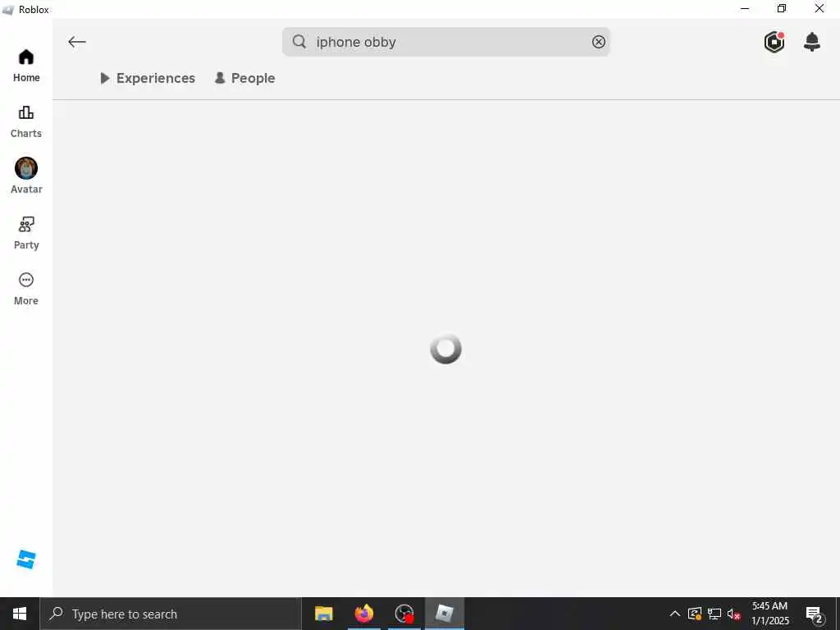Restore down the Roblox window
The image size is (840, 630).
pyautogui.click(x=782, y=8)
